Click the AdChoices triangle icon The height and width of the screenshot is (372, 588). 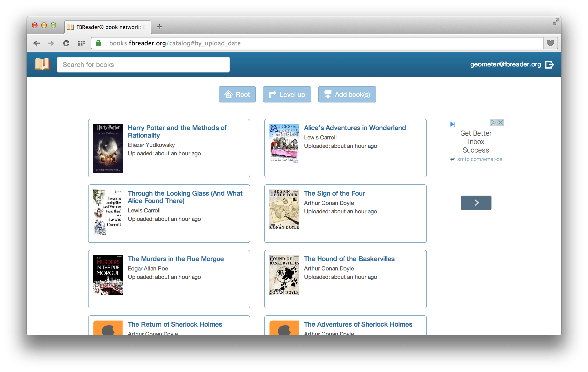(493, 122)
